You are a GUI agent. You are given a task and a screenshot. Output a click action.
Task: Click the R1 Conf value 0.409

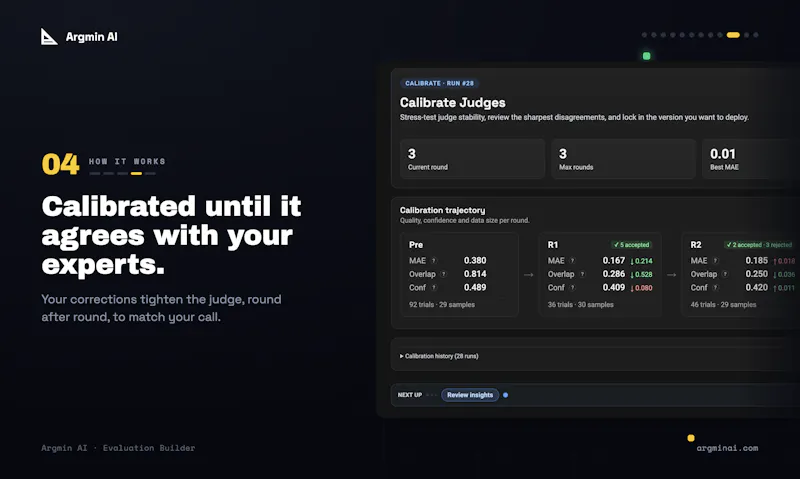point(614,288)
